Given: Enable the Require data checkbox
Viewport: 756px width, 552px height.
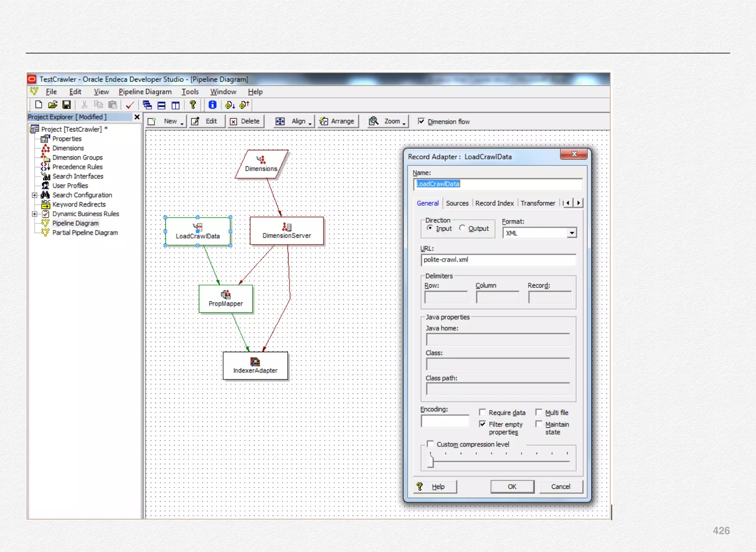Looking at the screenshot, I should tap(482, 413).
